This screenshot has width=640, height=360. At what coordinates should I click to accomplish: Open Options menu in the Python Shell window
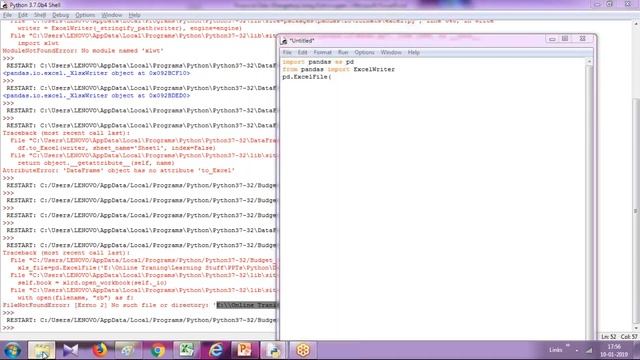pyautogui.click(x=85, y=15)
